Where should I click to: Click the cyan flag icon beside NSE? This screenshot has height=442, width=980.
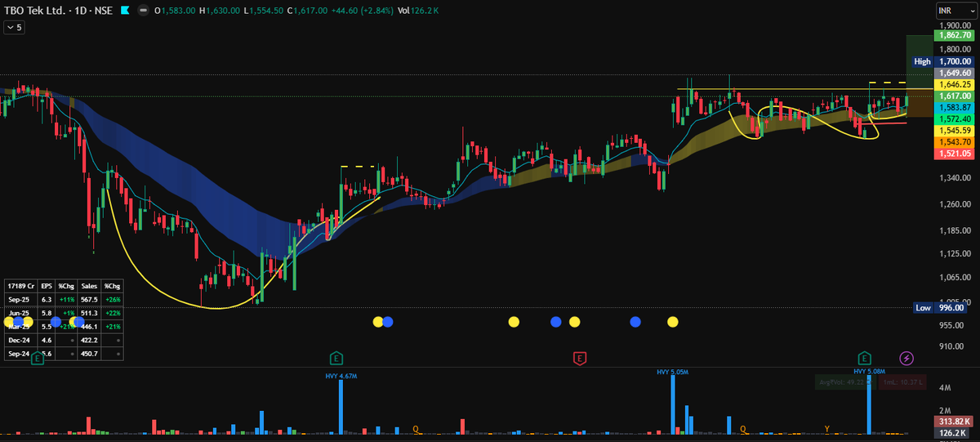click(x=124, y=11)
